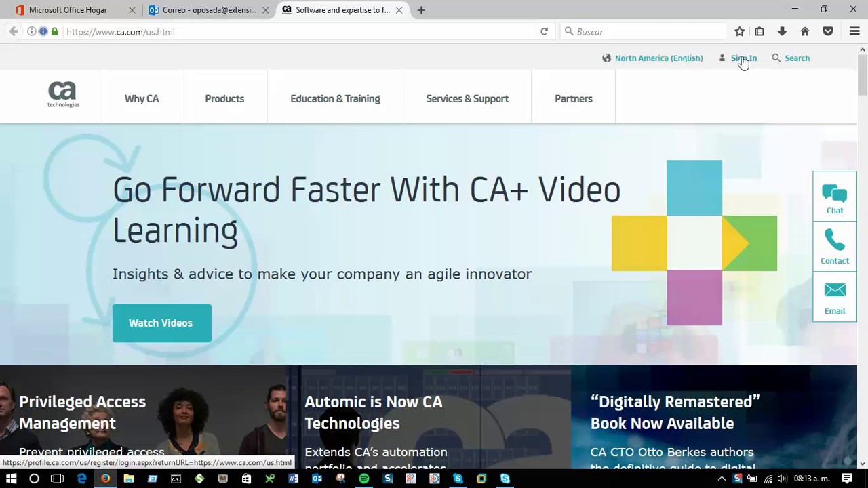Open the Pocket toolbar icon
868x488 pixels.
click(828, 31)
